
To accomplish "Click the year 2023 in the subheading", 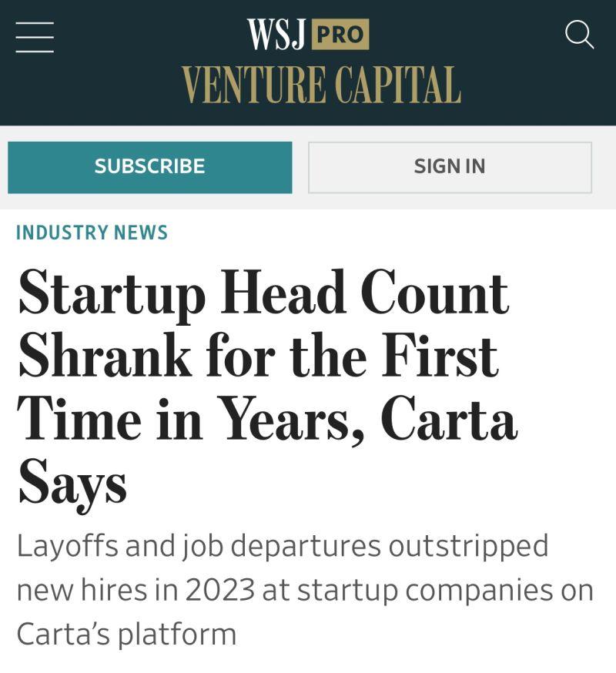I will pos(219,590).
